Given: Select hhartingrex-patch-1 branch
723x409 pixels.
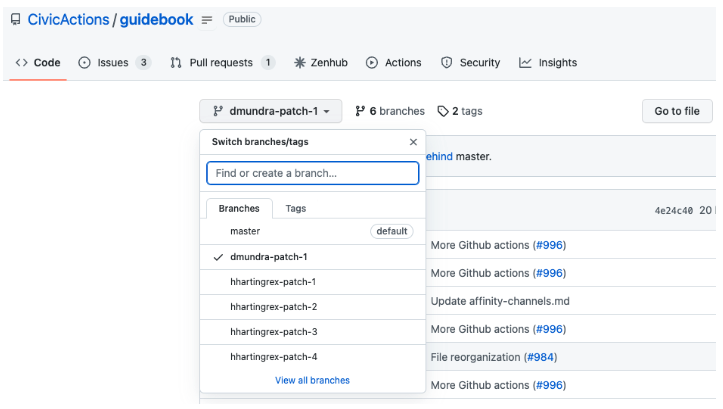Looking at the screenshot, I should [x=273, y=282].
